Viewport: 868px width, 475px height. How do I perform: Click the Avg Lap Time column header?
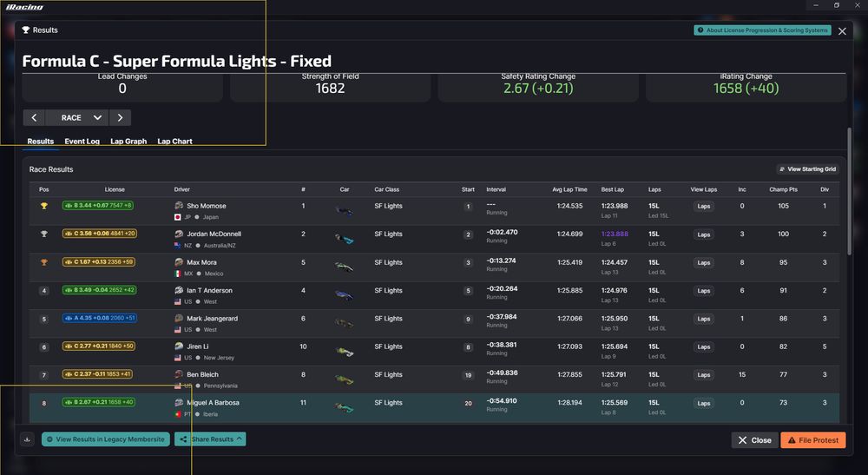569,189
